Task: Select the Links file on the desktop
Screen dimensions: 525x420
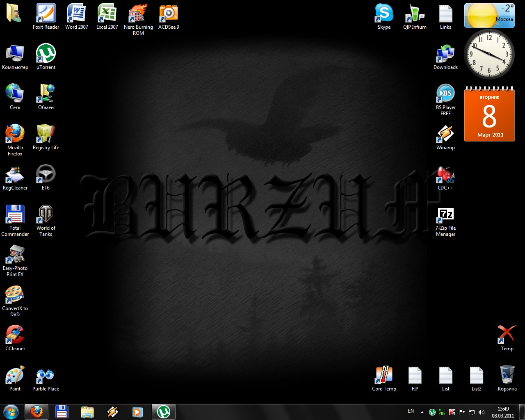Action: point(445,17)
